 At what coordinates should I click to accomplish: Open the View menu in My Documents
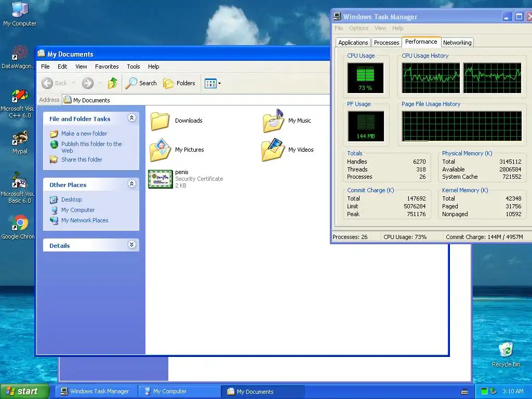point(81,66)
